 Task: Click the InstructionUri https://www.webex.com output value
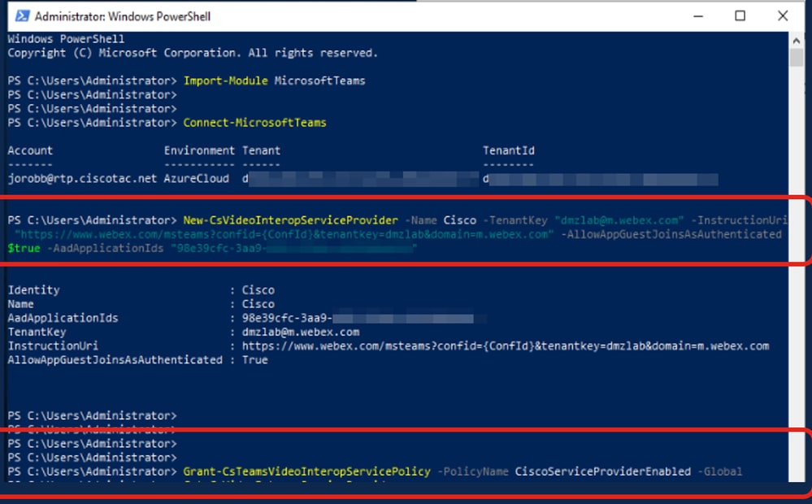tap(506, 346)
